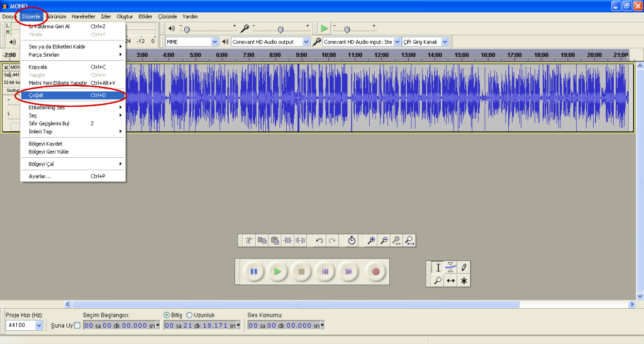Open the Etkiler menu
Viewport: 644px width, 344px height.
145,16
